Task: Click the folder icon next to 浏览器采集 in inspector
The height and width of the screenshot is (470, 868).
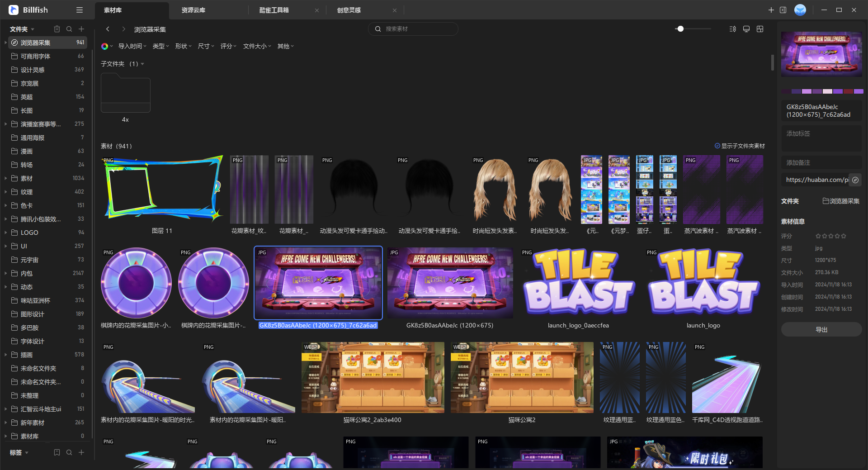Action: [x=826, y=201]
